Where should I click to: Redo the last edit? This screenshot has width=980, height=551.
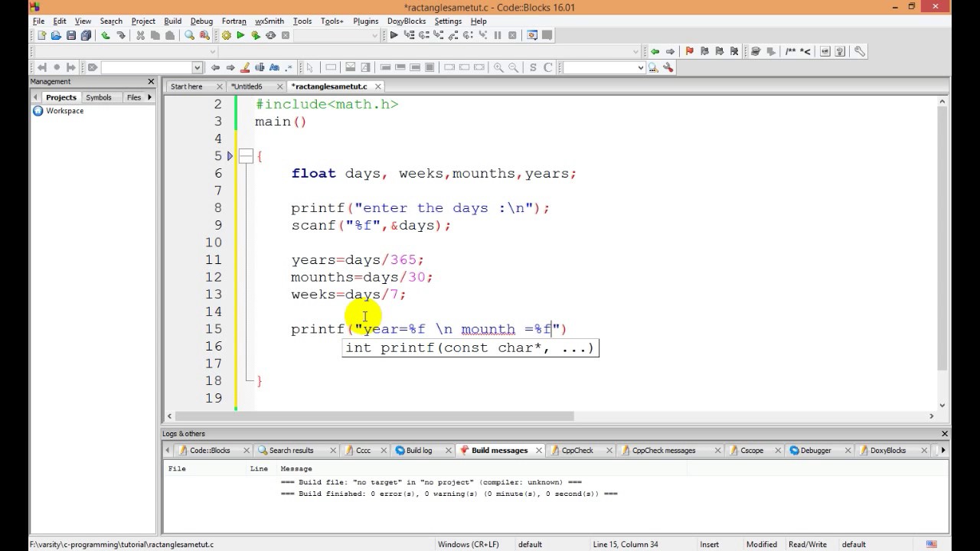tap(121, 35)
